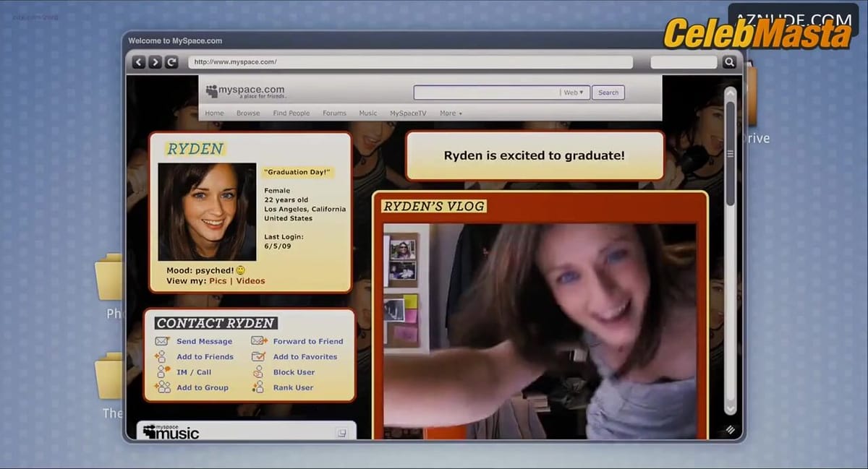Click the browser toolbar search field
The width and height of the screenshot is (868, 469).
(684, 62)
